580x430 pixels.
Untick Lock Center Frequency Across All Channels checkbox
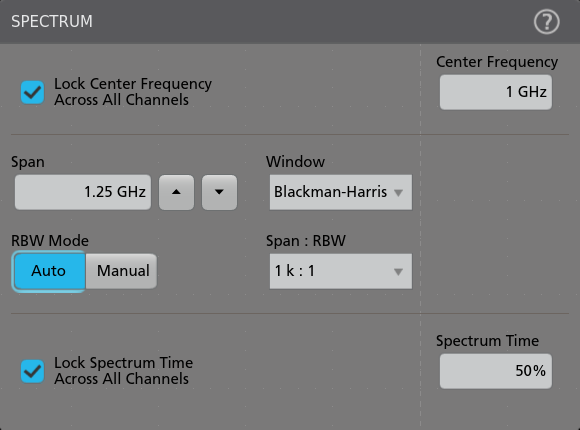(33, 92)
